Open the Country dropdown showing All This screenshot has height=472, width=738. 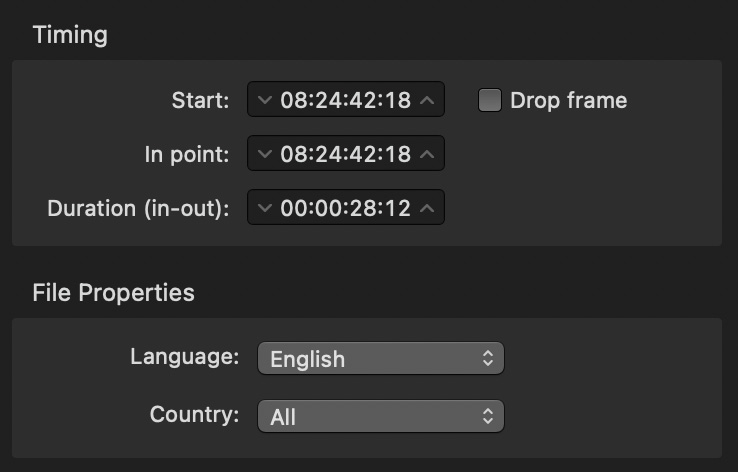click(381, 416)
